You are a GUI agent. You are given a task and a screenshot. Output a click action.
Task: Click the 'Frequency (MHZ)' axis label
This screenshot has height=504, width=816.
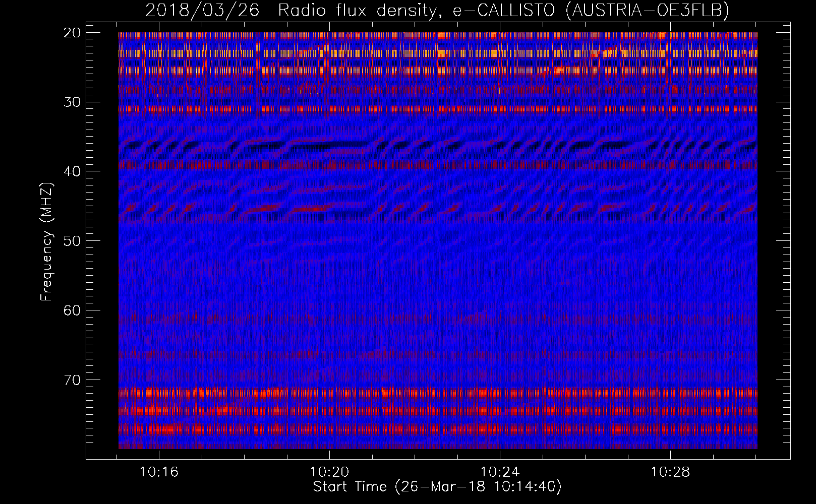click(46, 242)
